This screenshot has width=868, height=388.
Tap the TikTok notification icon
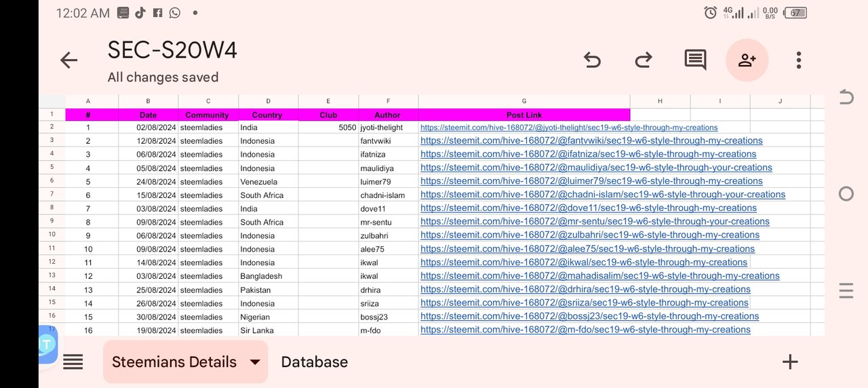click(x=140, y=12)
